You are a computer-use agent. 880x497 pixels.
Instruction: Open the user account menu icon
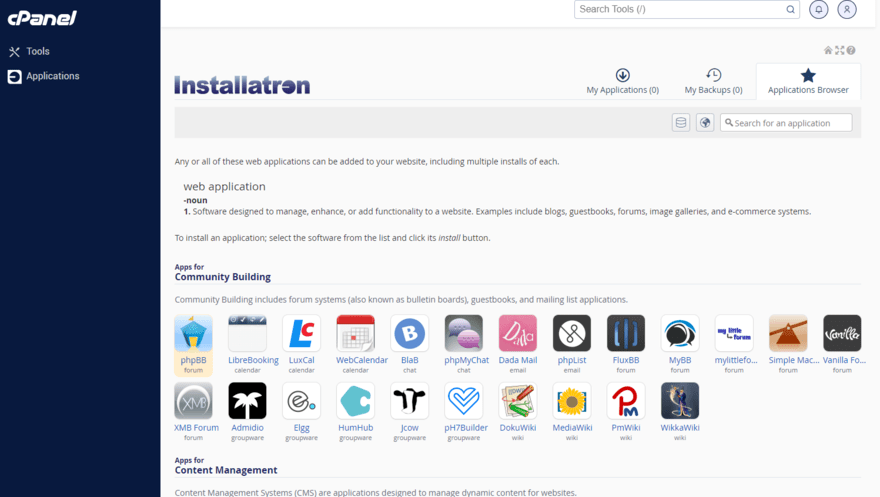(847, 9)
